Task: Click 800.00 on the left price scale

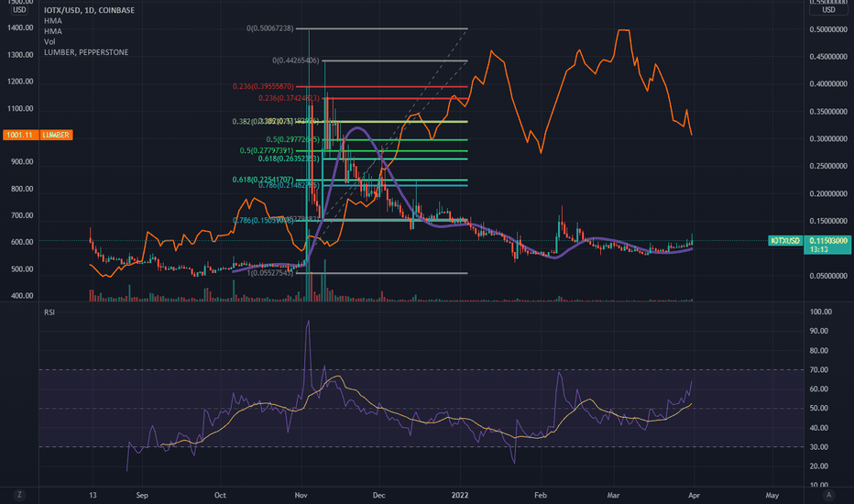Action: 22,189
